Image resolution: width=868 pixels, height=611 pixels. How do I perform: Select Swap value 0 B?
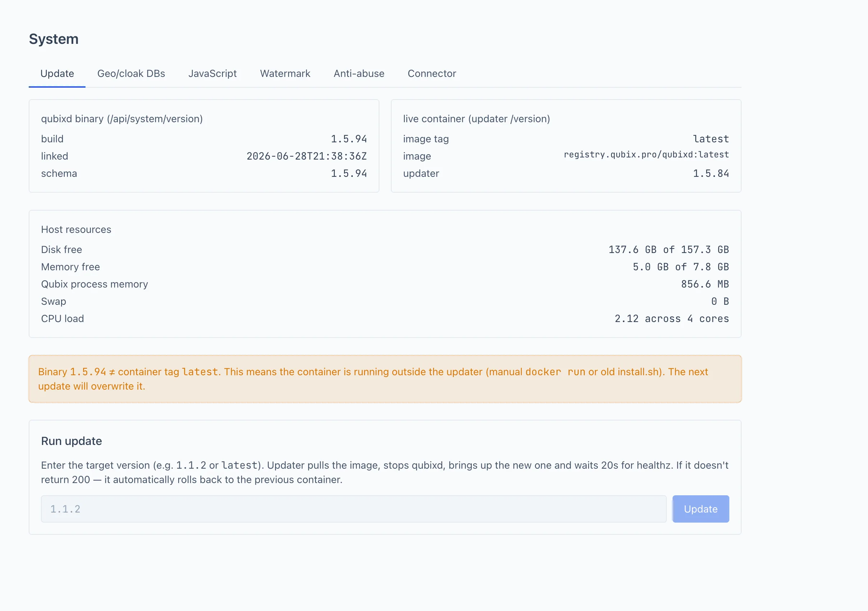tap(720, 301)
